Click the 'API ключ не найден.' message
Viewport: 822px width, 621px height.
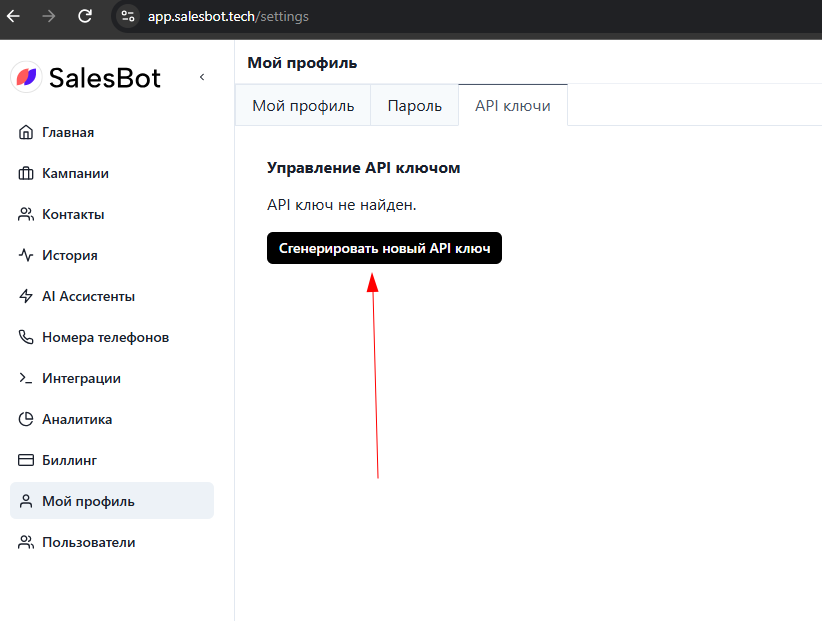(341, 205)
